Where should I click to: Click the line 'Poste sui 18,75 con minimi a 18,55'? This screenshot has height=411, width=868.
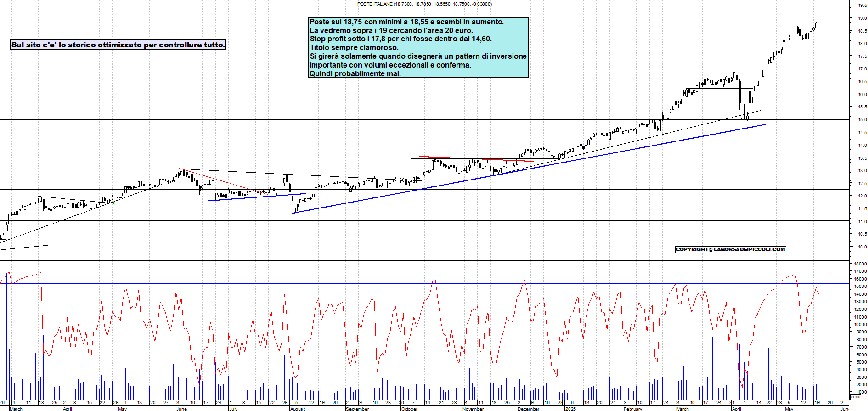406,22
